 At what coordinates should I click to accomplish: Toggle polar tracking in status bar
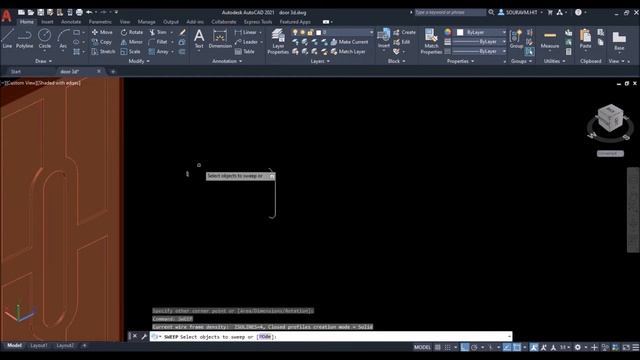[x=474, y=347]
